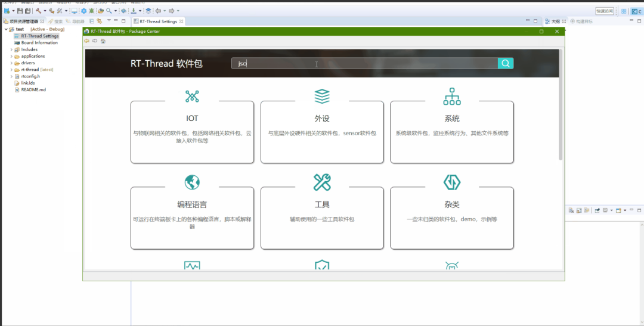
Task: Click the Package Center vertical scrollbar
Action: point(561,107)
